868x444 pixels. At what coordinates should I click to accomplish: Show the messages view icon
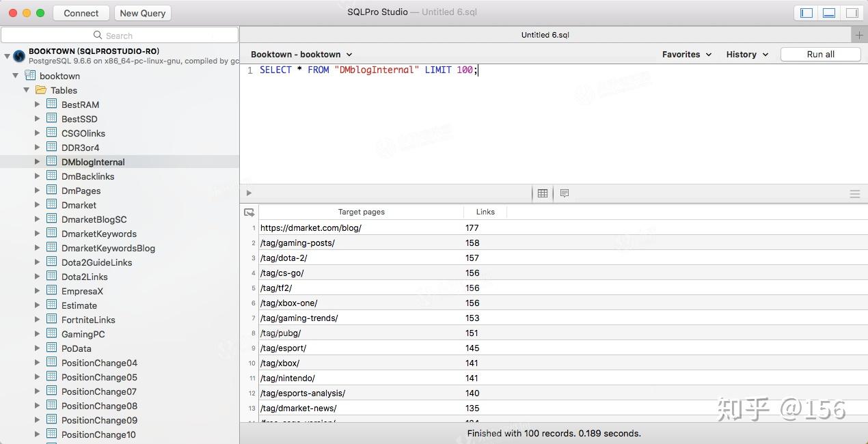click(x=565, y=193)
